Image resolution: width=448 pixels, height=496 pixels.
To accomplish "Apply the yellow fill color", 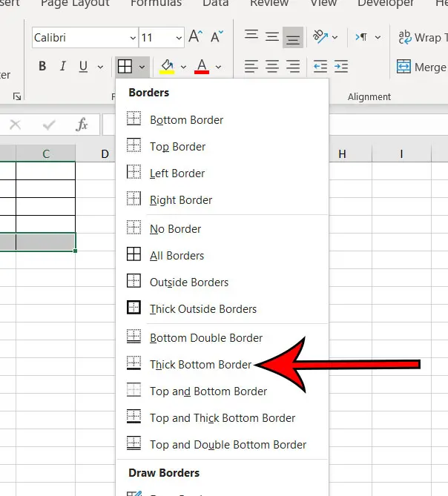I will tap(167, 67).
